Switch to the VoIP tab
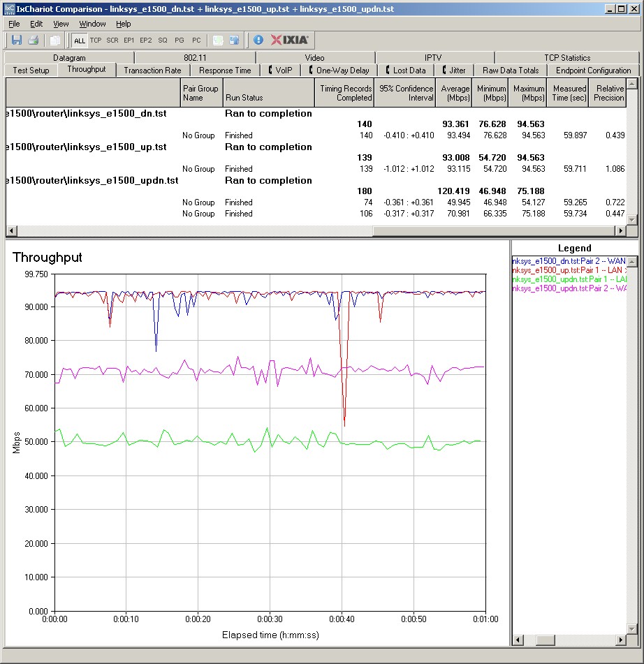This screenshot has width=644, height=664. pos(281,71)
